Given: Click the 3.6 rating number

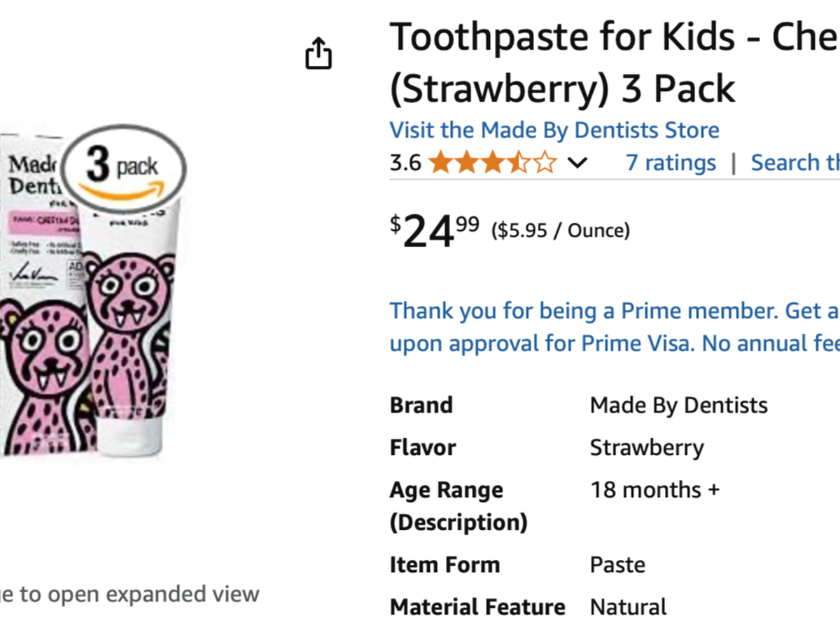Looking at the screenshot, I should tap(405, 163).
